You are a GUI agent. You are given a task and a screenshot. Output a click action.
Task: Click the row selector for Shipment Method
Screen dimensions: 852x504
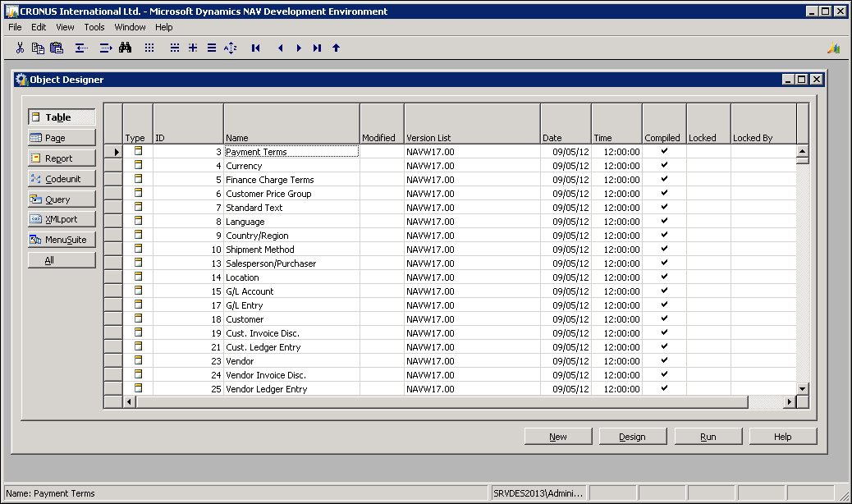click(x=113, y=250)
